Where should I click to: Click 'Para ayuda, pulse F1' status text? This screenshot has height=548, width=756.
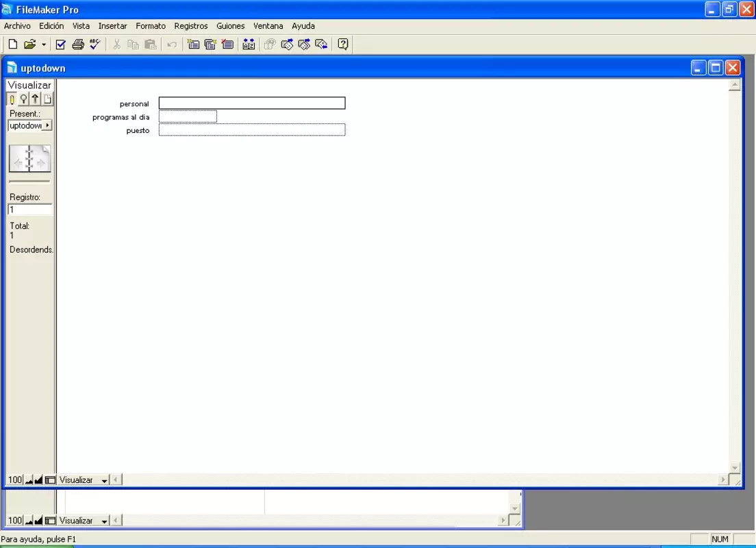point(38,539)
